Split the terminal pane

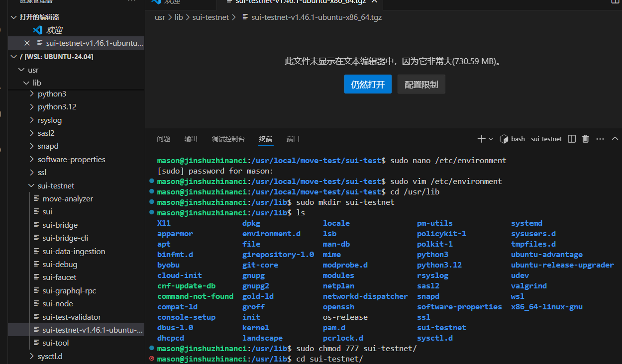pyautogui.click(x=572, y=139)
